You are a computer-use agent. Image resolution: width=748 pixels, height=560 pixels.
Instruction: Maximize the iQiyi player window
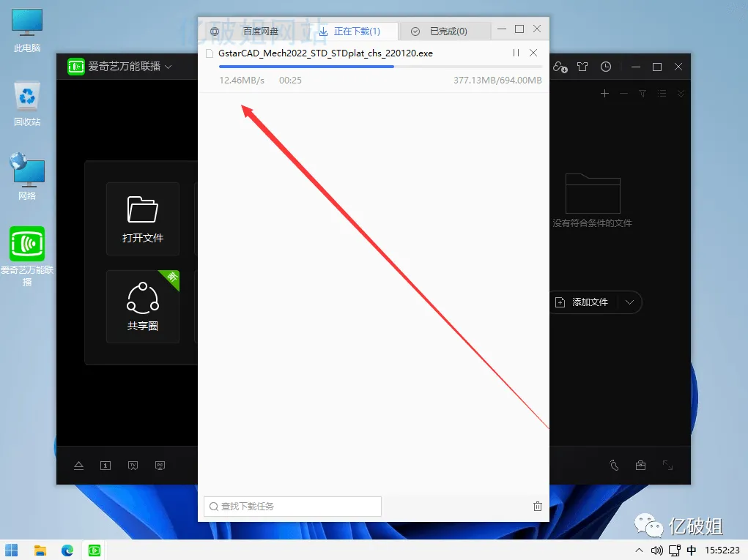pos(657,67)
